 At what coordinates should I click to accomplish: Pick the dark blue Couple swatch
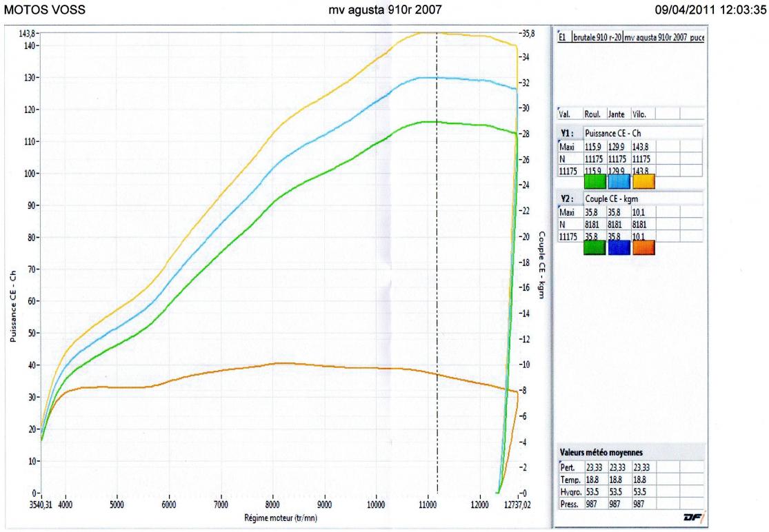coord(619,247)
